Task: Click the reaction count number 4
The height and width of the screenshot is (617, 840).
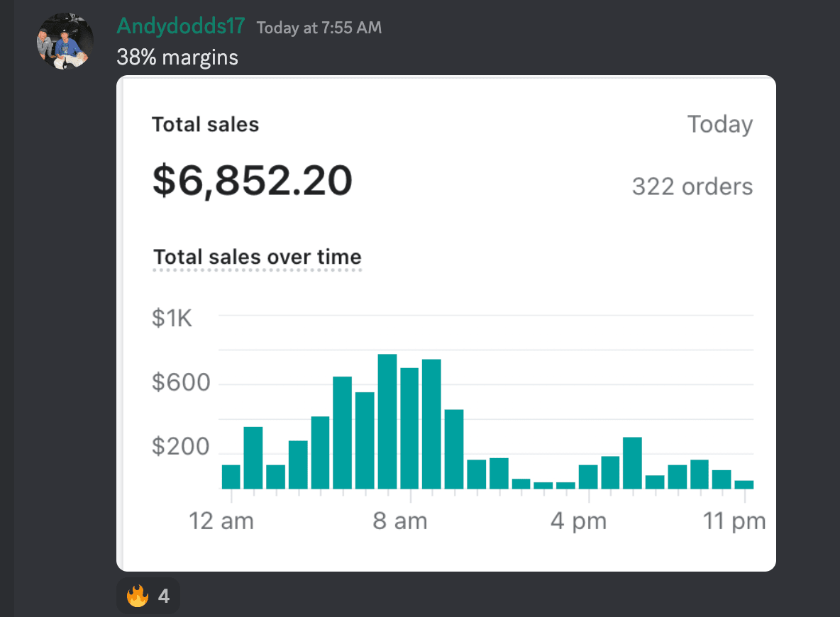Action: 164,596
